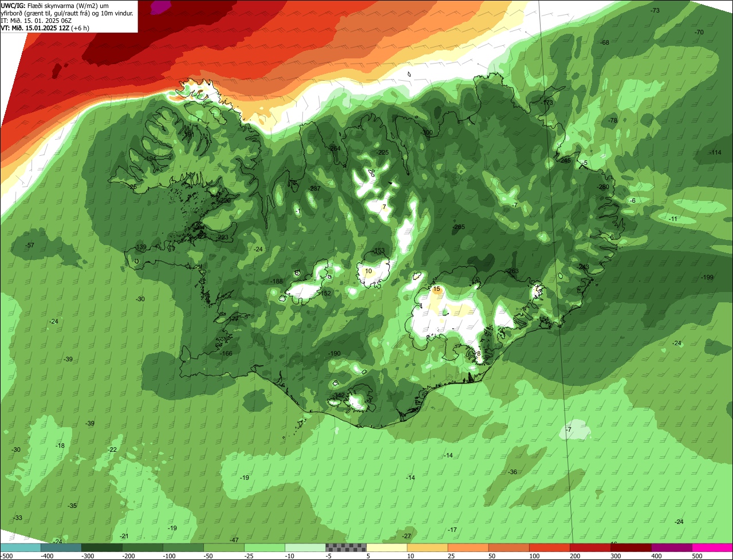Select the -264 value in northern Iceland
733x560 pixels.
334,148
